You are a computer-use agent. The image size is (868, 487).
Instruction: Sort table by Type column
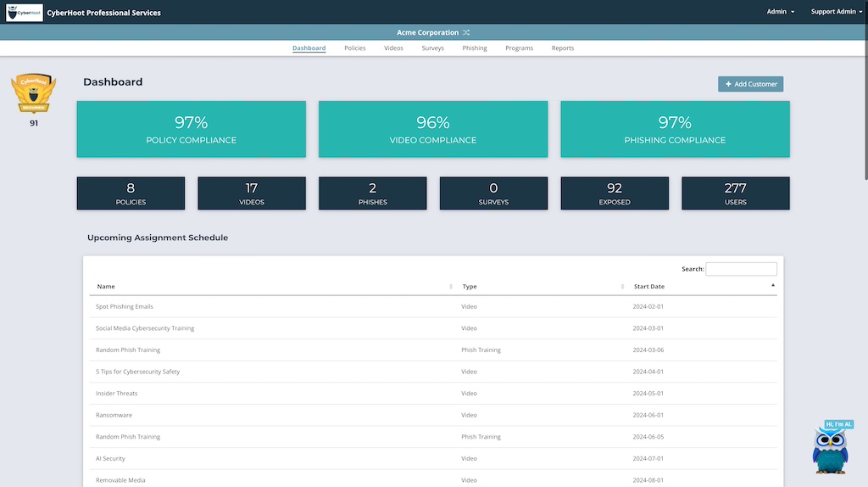pos(542,287)
